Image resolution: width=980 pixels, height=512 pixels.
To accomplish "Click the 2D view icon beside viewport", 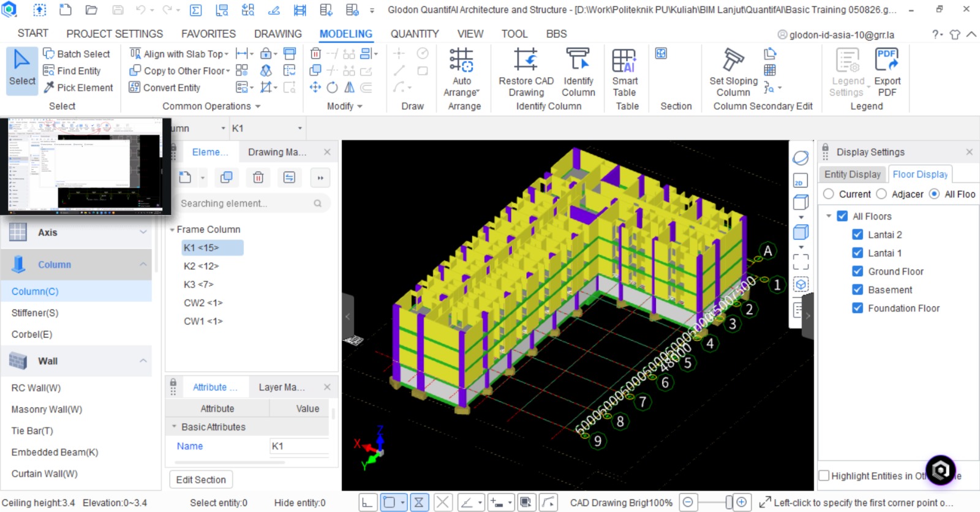I will pyautogui.click(x=800, y=181).
